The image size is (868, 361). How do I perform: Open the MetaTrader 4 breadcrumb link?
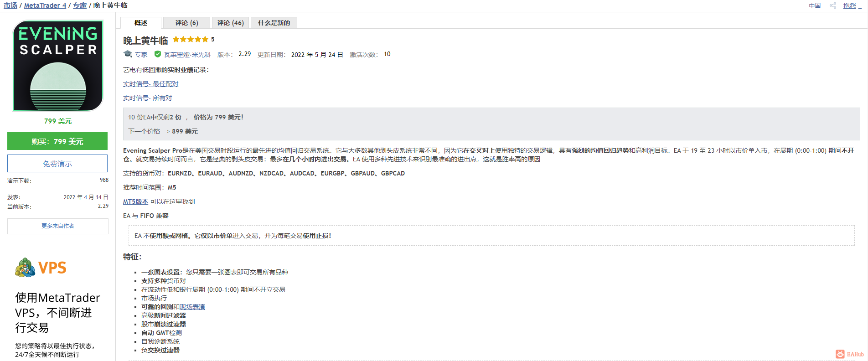45,5
